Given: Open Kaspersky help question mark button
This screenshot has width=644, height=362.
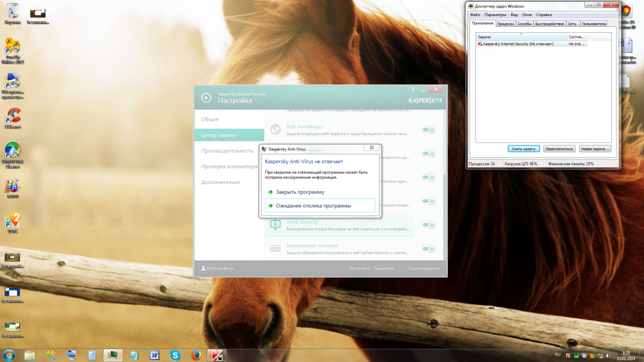Looking at the screenshot, I should coord(413,89).
